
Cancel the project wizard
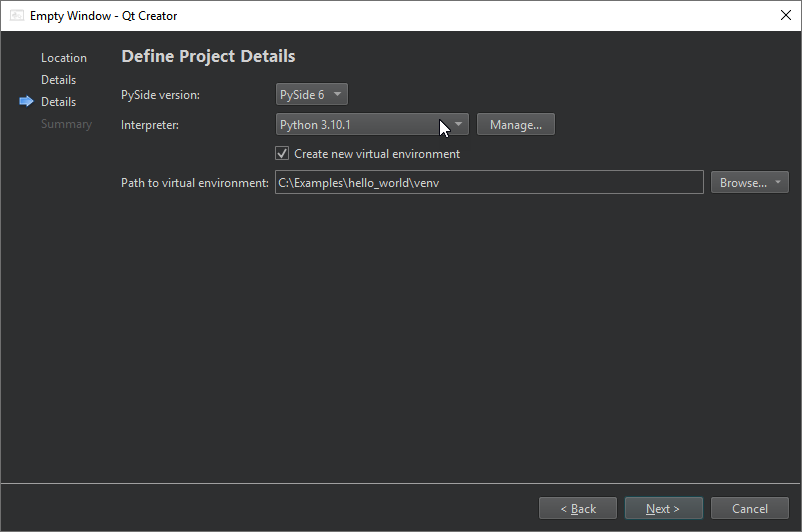coord(749,509)
